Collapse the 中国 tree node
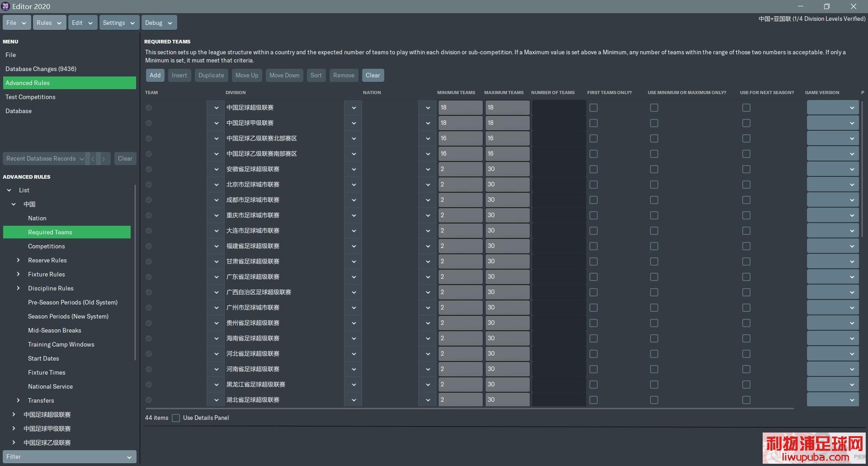 (x=14, y=204)
